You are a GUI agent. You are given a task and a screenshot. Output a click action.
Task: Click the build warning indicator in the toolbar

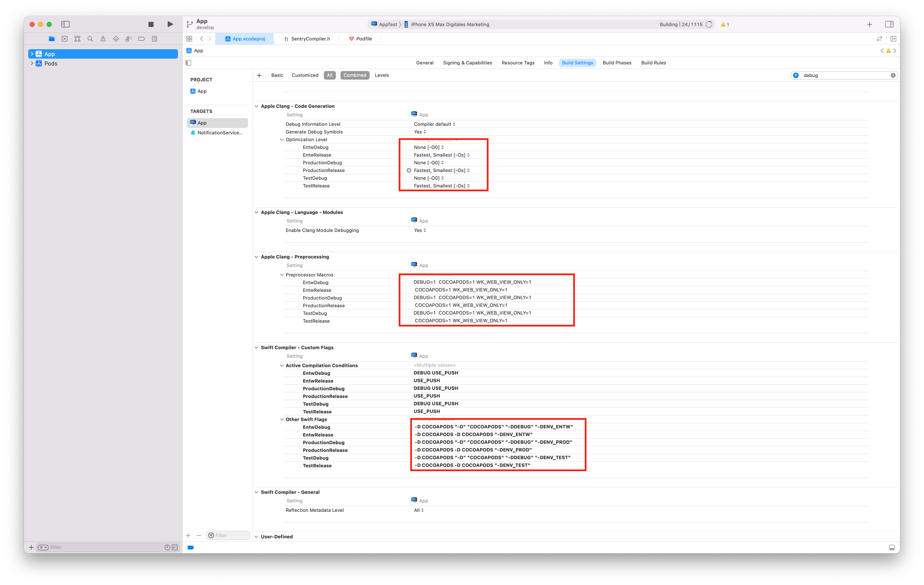(x=725, y=24)
